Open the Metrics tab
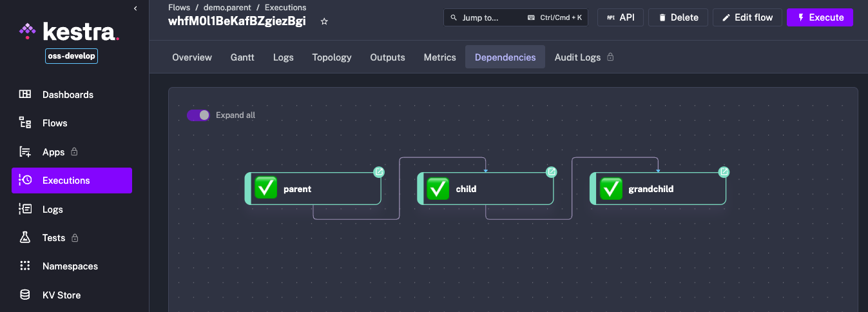Screen dimensions: 868x312 440,57
